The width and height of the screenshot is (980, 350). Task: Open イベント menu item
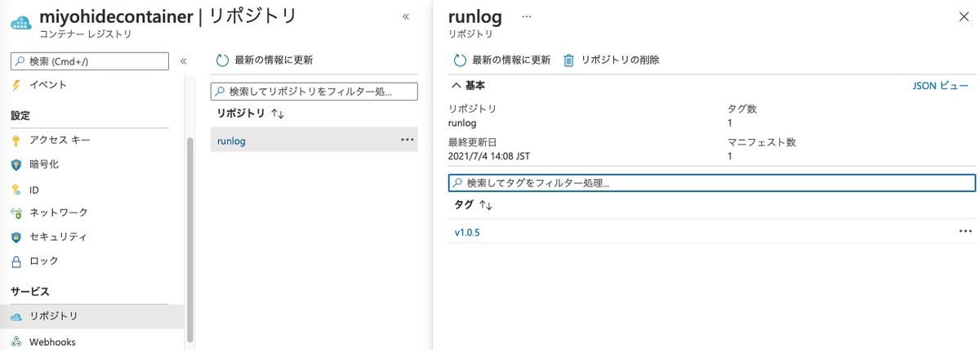(48, 85)
